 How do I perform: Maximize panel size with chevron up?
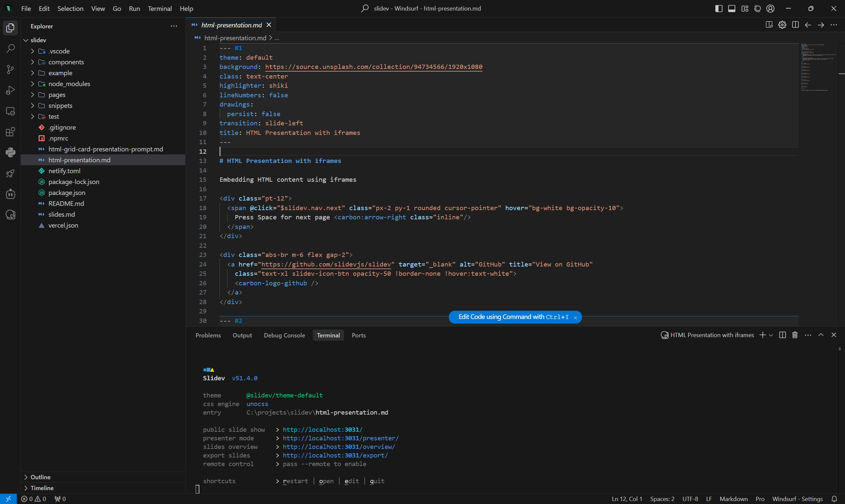(x=821, y=335)
